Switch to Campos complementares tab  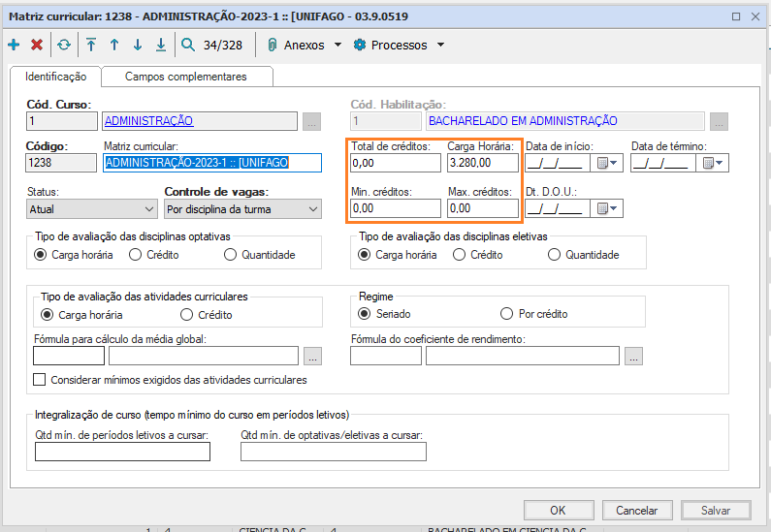(x=186, y=77)
